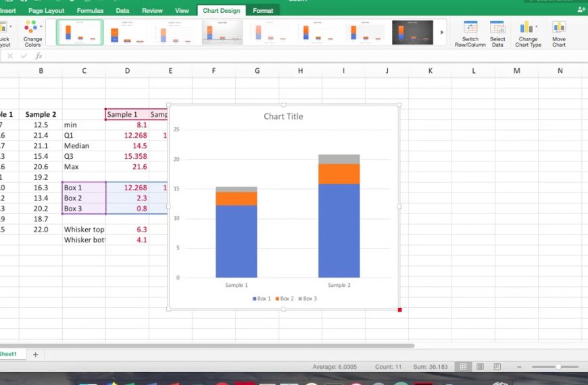Select the Box 2 label cell
Viewport: 588px width, 385px height.
click(x=84, y=198)
